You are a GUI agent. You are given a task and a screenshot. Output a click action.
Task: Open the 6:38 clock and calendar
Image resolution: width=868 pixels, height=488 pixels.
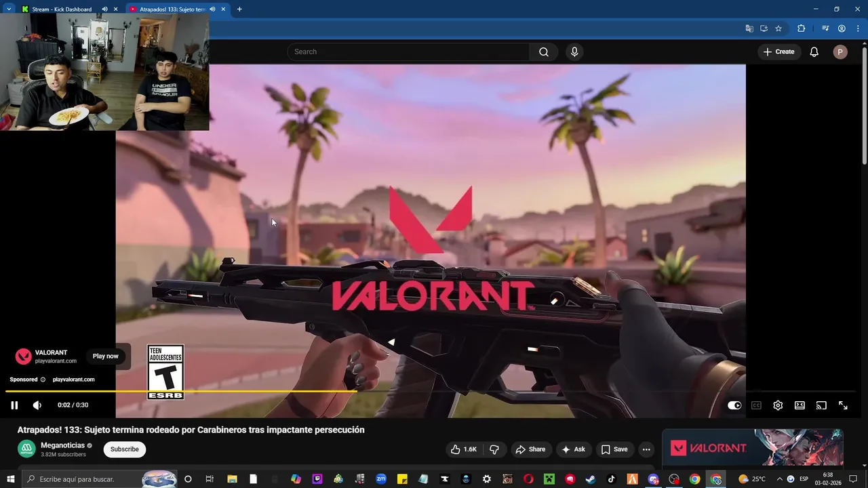(x=828, y=479)
